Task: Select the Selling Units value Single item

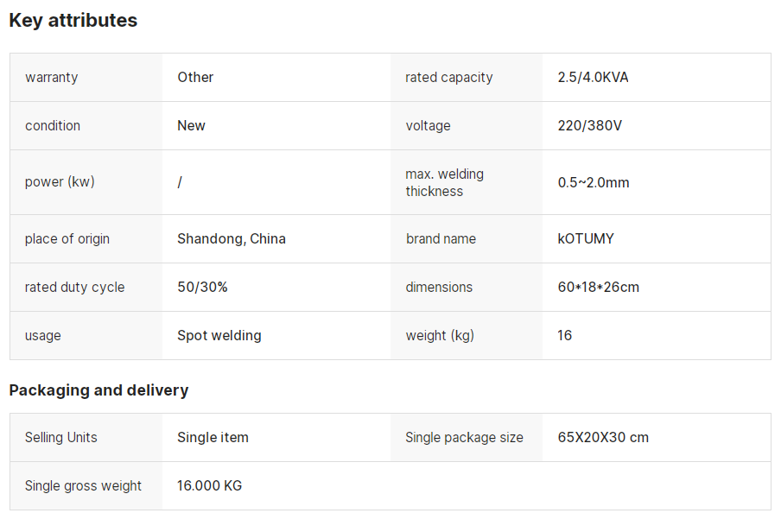Action: tap(213, 437)
